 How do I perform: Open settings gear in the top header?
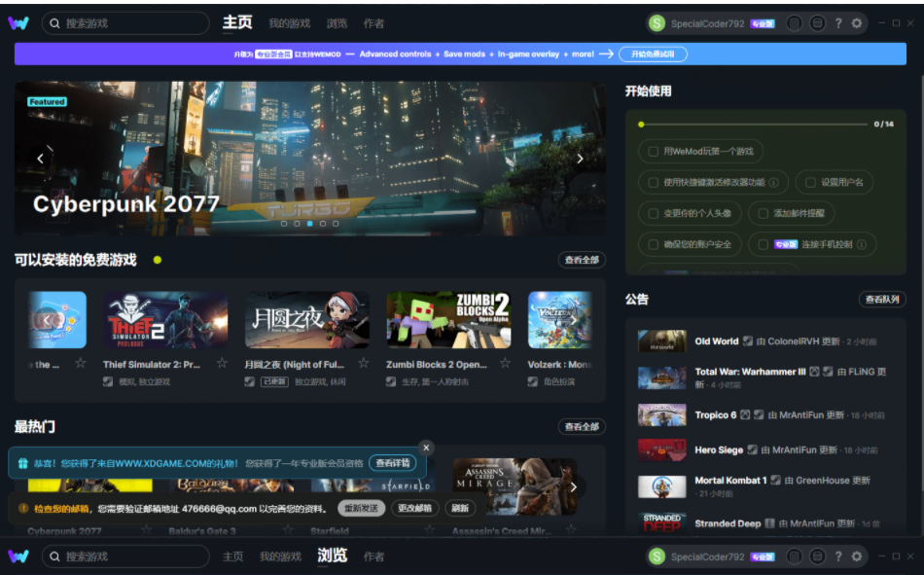(857, 23)
